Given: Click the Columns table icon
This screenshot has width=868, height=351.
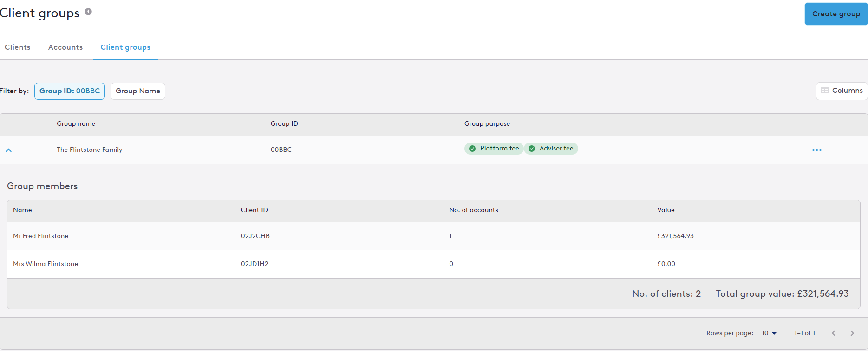Looking at the screenshot, I should (825, 91).
